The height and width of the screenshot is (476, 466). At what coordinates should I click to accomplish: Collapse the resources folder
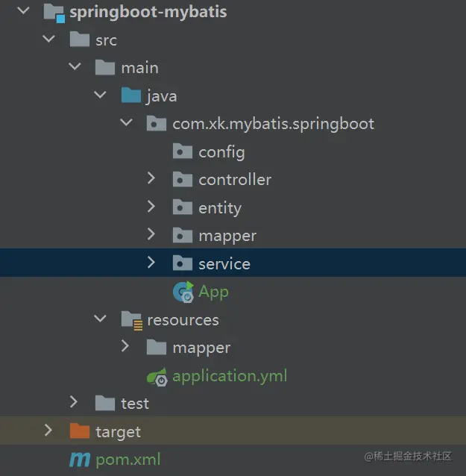[100, 319]
